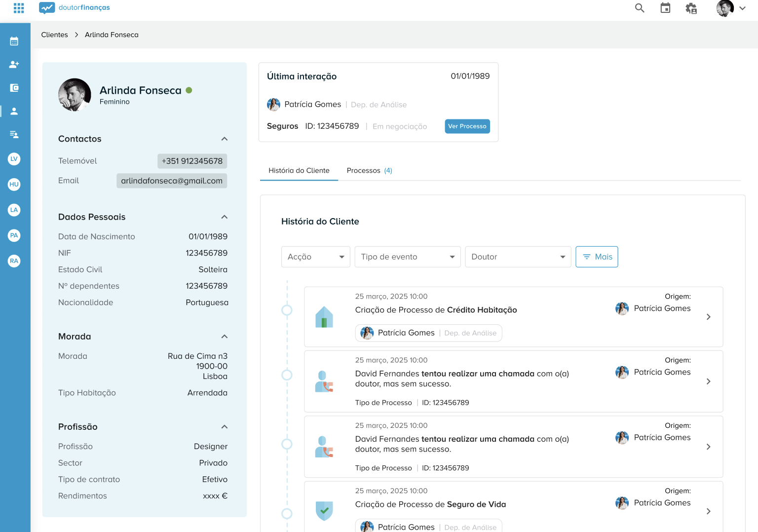The width and height of the screenshot is (758, 532).
Task: Open the Acção dropdown filter
Action: pyautogui.click(x=315, y=257)
